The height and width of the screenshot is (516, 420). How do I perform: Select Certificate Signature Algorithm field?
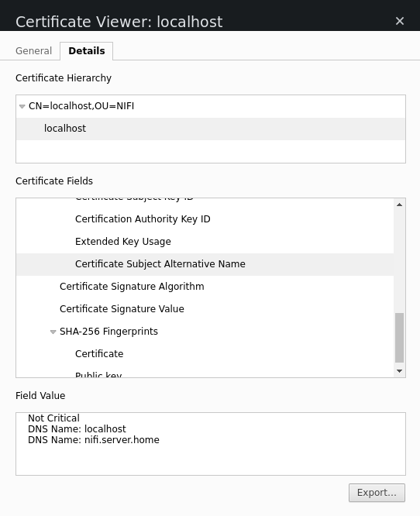pyautogui.click(x=205, y=287)
